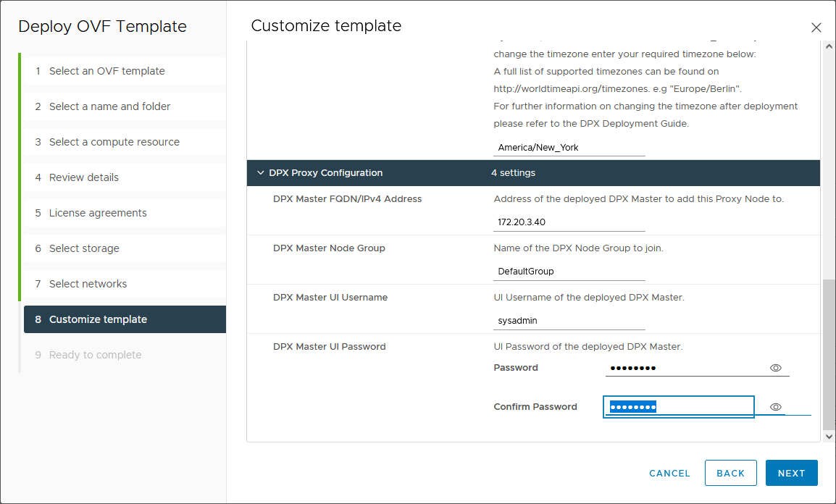Open step 3 Select a compute resource

pyautogui.click(x=114, y=142)
